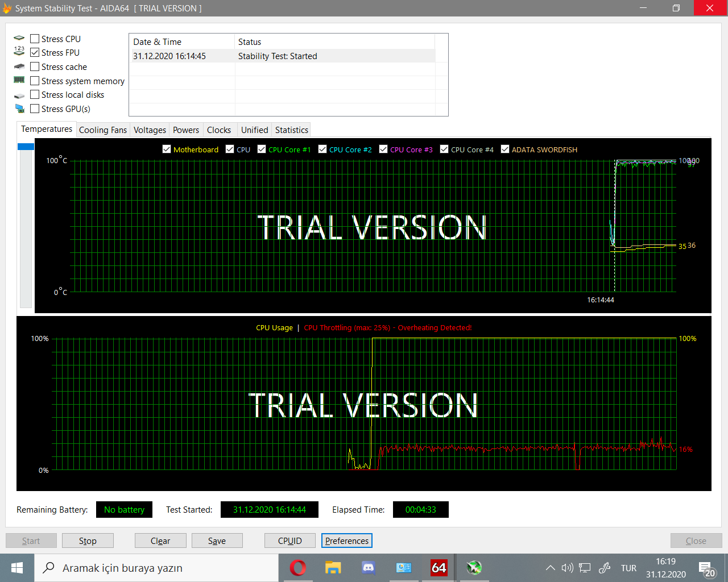Switch to the Temperatures tab

(47, 129)
